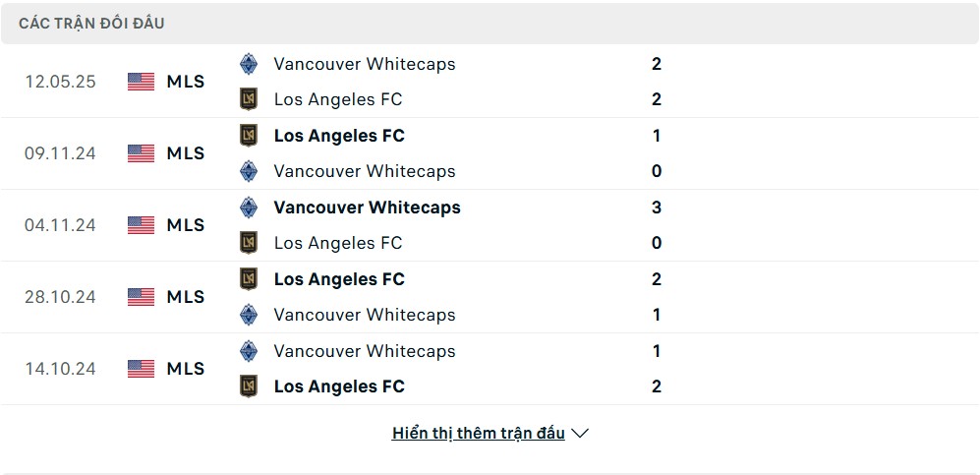This screenshot has width=980, height=475.
Task: Open Hiển thị thêm trận đấu link
Action: coord(478,433)
